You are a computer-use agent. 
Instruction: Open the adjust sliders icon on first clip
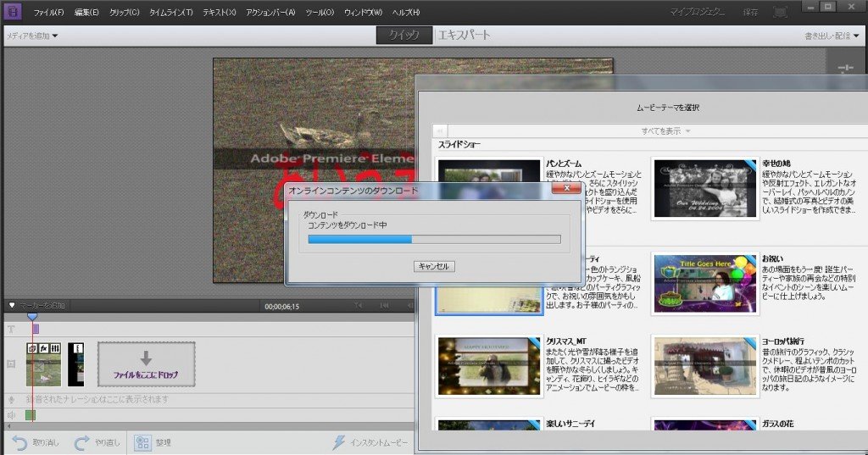click(55, 348)
